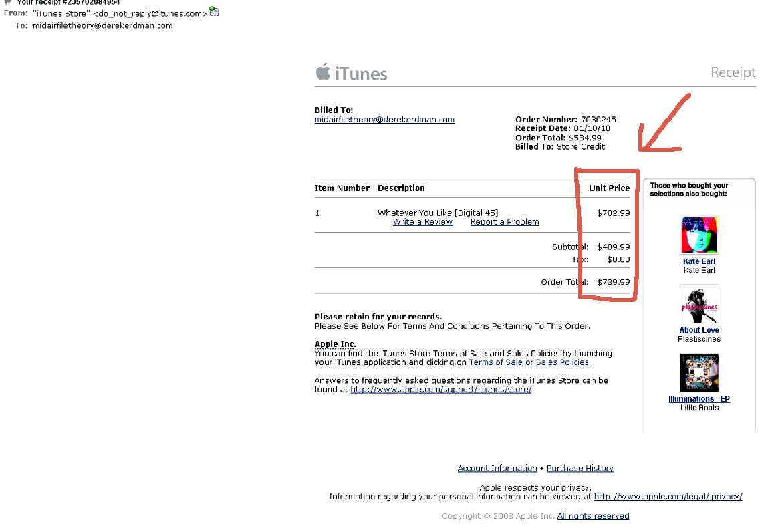Click the unit price $782.99
The height and width of the screenshot is (532, 770).
[614, 213]
